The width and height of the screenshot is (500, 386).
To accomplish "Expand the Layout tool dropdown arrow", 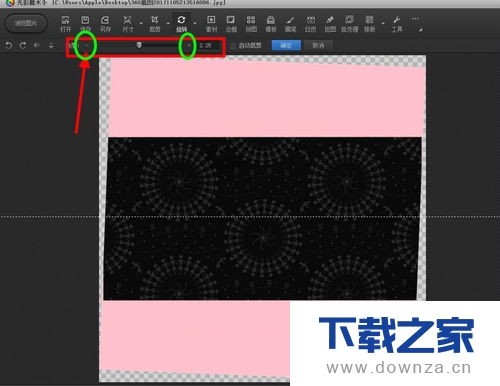I will click(x=383, y=23).
